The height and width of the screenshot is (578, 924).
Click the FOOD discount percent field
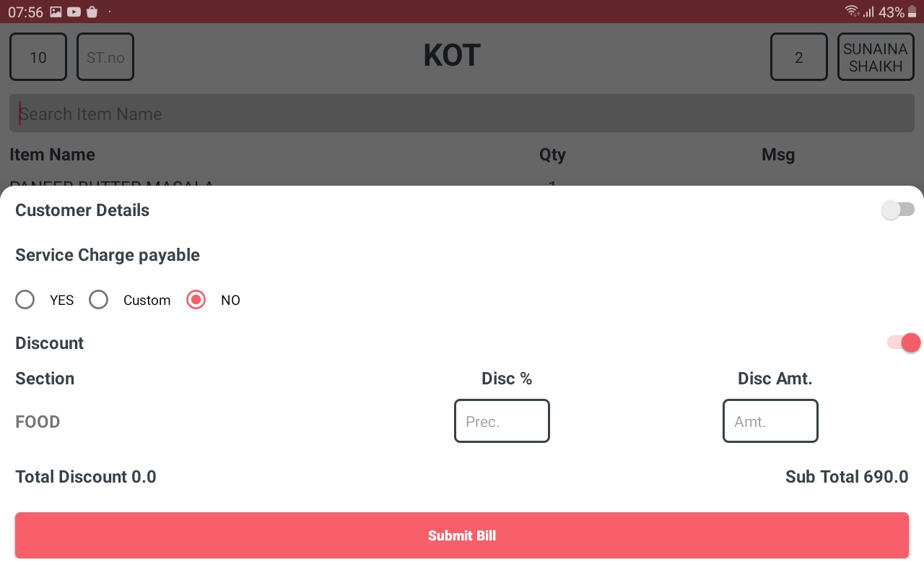pyautogui.click(x=502, y=421)
